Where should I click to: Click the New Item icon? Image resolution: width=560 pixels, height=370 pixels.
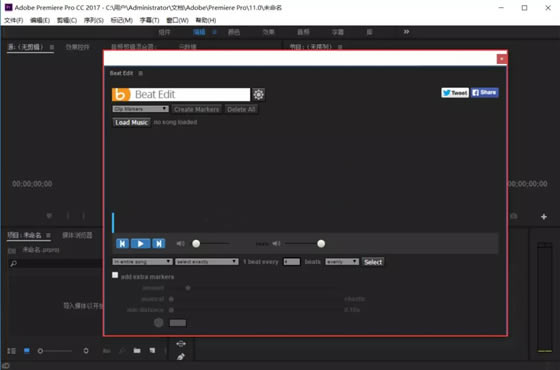point(152,351)
